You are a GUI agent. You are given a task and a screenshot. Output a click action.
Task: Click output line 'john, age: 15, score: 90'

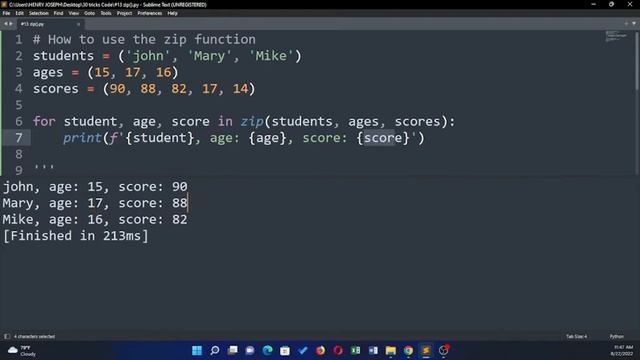tap(95, 187)
